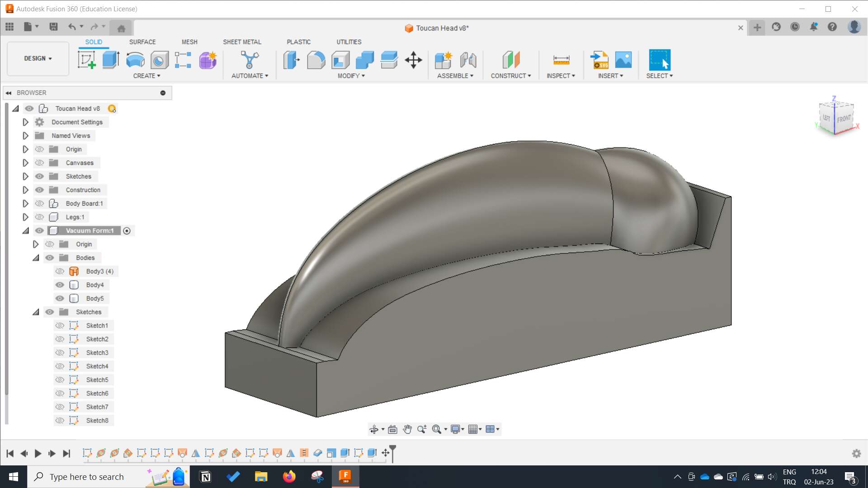The image size is (868, 488).
Task: Select the Hole tool
Action: pos(159,60)
